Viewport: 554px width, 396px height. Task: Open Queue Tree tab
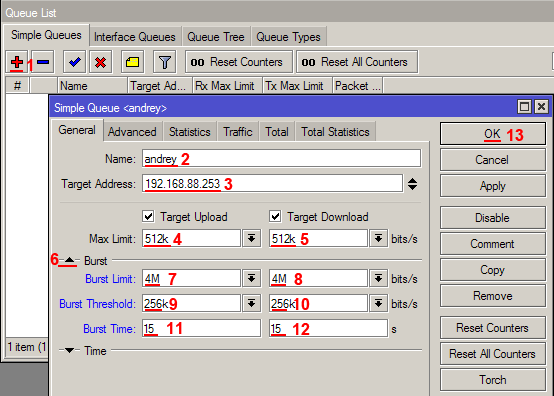(x=216, y=37)
